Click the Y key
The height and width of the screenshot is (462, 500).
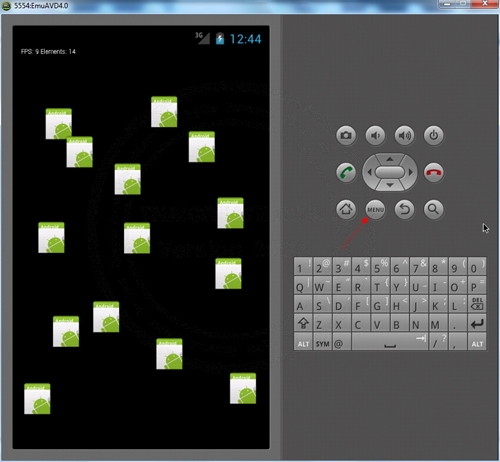(x=400, y=285)
